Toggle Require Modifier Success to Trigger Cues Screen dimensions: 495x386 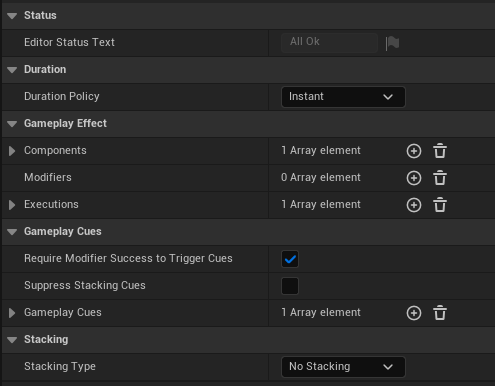(290, 259)
